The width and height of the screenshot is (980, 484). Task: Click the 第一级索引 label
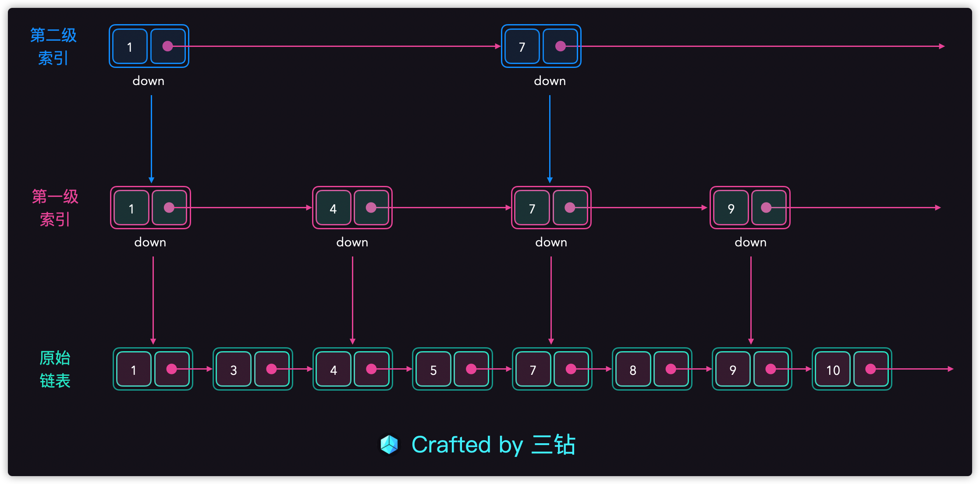[x=55, y=208]
